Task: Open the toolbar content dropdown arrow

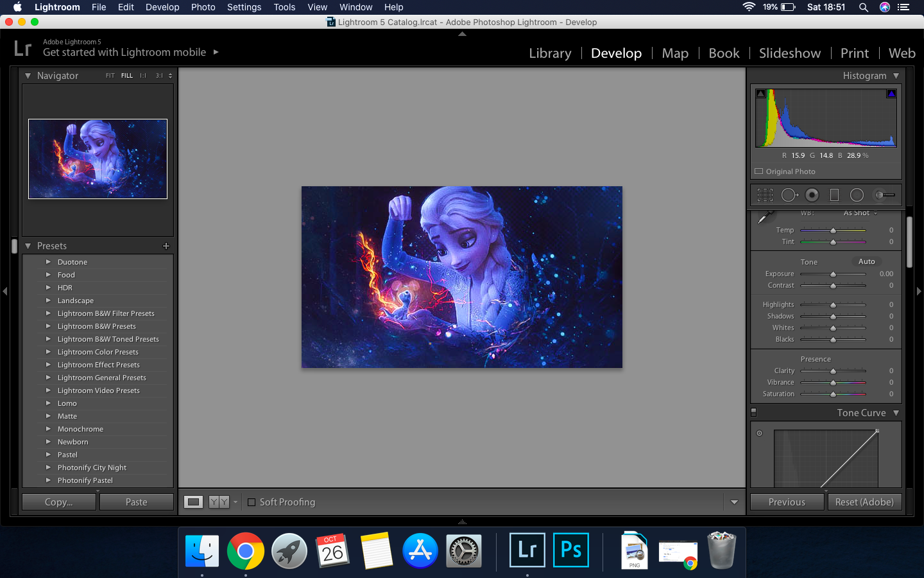Action: coord(734,502)
